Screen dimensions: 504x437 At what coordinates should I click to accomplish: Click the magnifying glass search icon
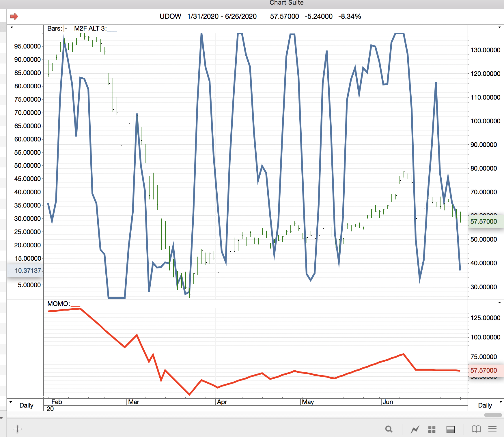tap(389, 429)
